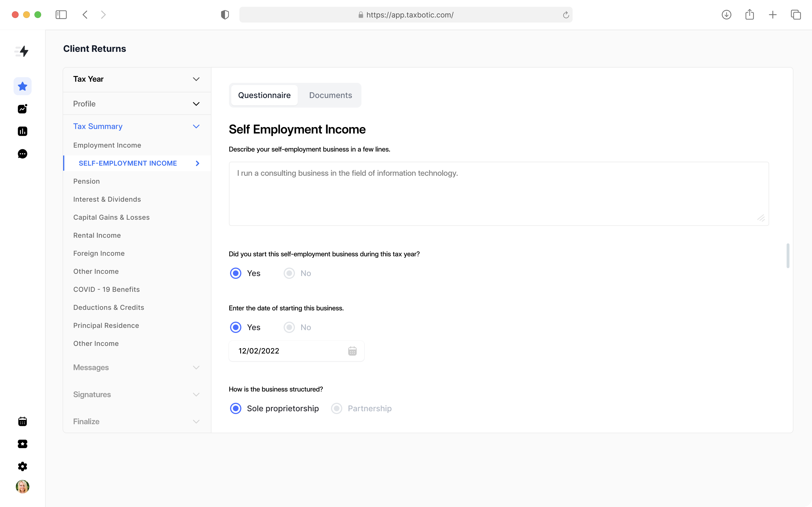Open the analytics chart icon in sidebar

point(23,109)
